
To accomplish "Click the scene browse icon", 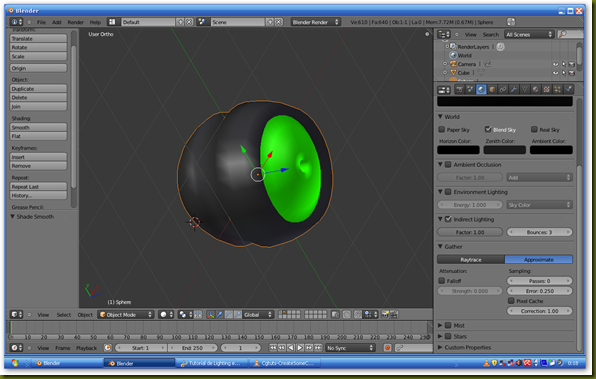I will click(201, 22).
